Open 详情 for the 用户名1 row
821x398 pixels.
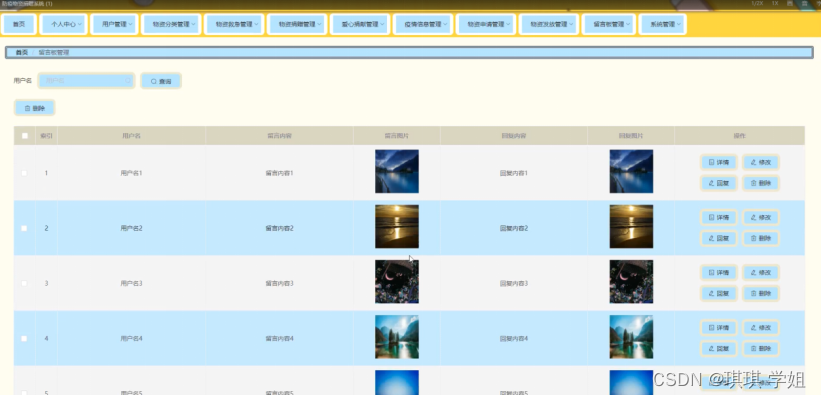719,162
